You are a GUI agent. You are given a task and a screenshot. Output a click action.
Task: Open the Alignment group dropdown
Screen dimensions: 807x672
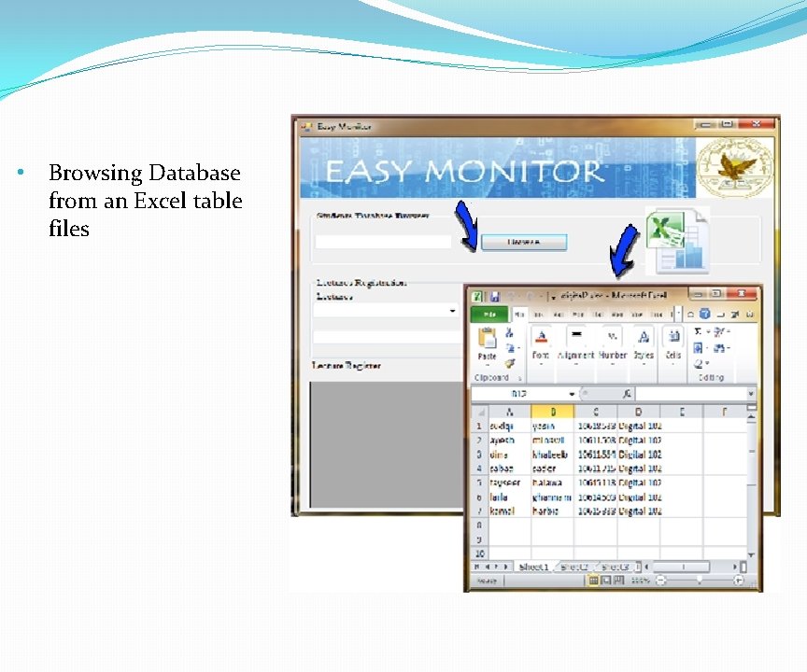point(576,345)
